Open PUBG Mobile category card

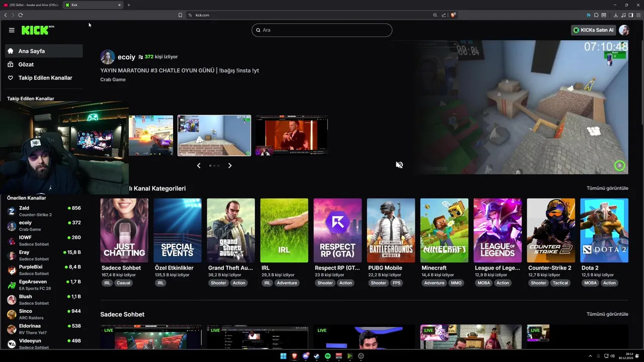(x=391, y=230)
